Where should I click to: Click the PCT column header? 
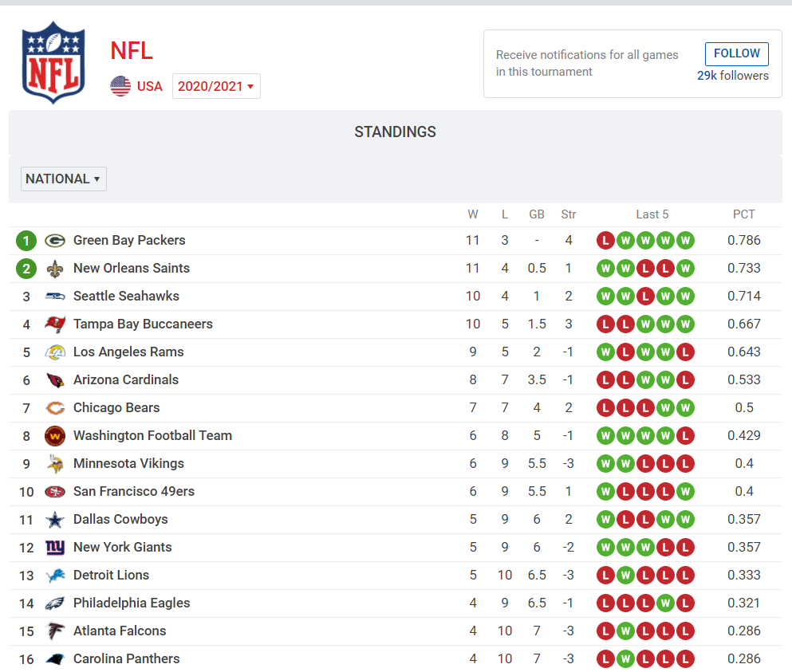point(744,214)
